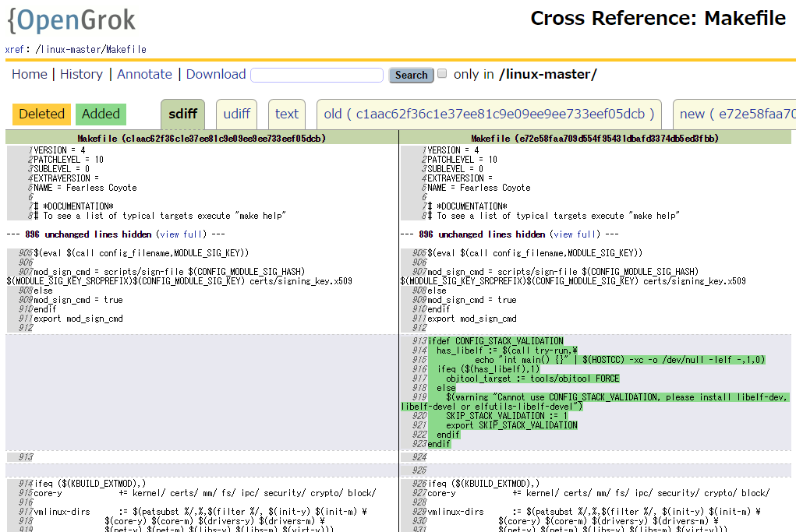
Task: Click the green Added legend swatch
Action: [101, 114]
